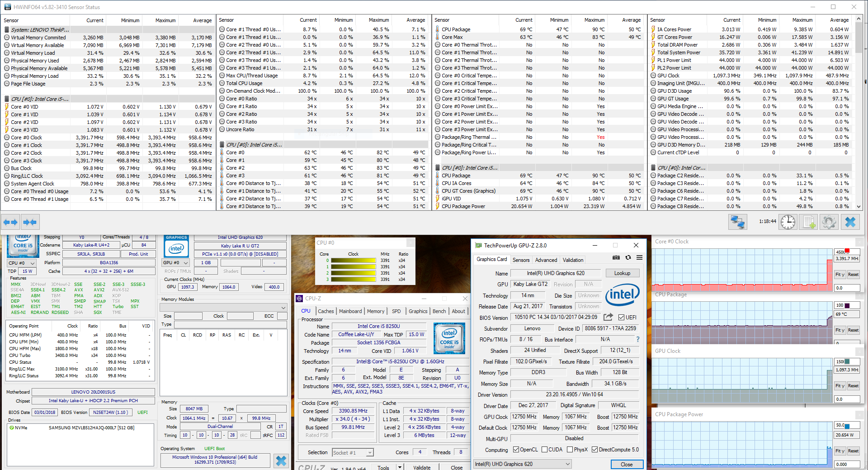
Task: Click the collapse sensor columns arrows icon
Action: (30, 222)
